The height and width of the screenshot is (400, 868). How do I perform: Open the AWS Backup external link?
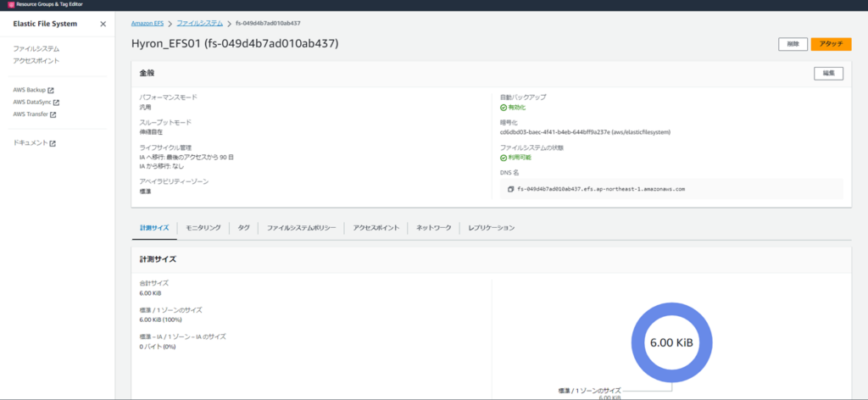coord(33,90)
